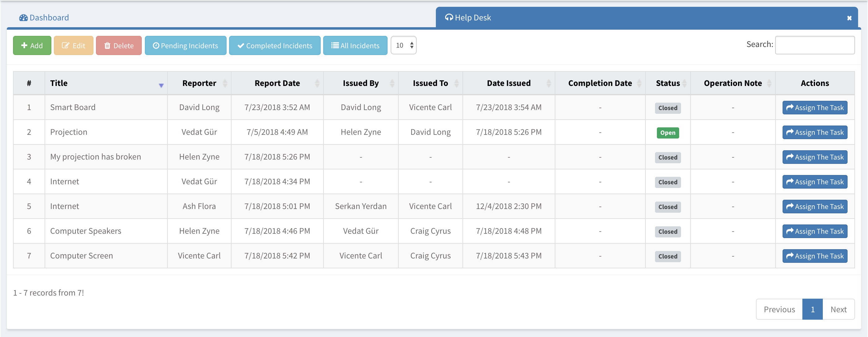Click the records count text

click(x=49, y=292)
